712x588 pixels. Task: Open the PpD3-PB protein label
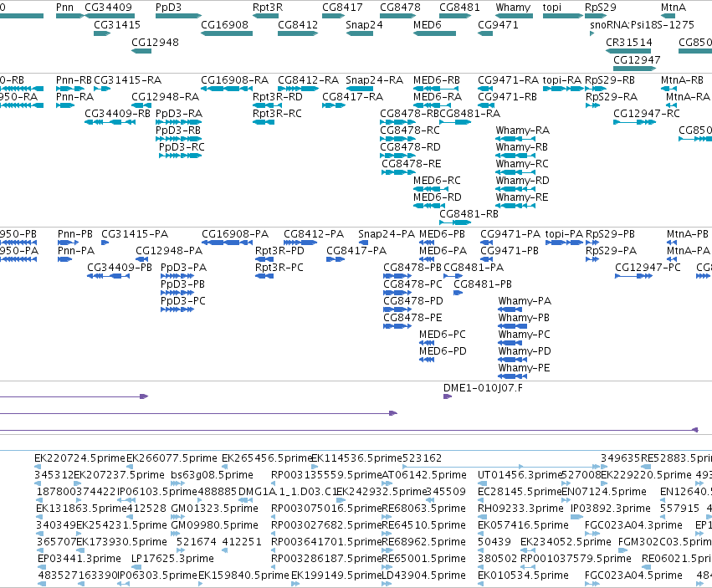pyautogui.click(x=182, y=284)
